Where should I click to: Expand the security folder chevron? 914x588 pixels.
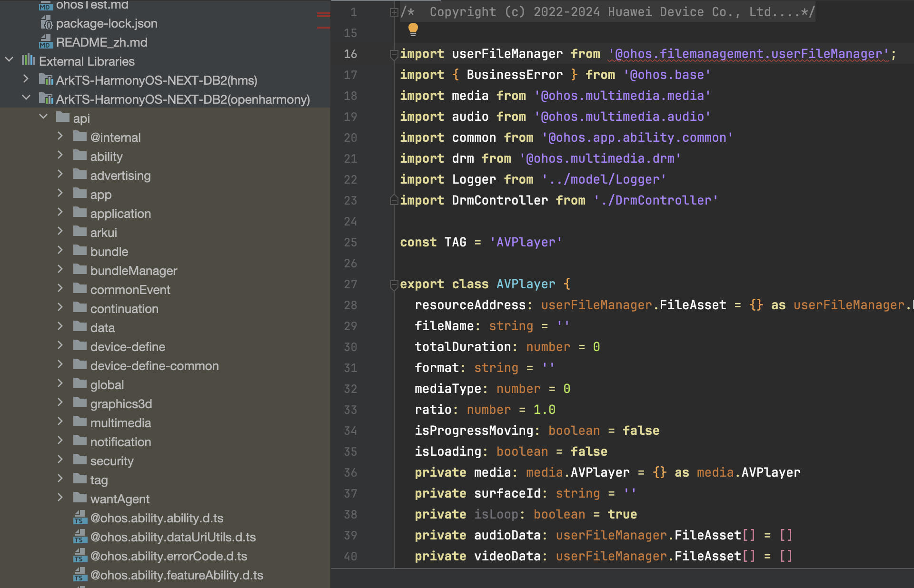click(60, 460)
